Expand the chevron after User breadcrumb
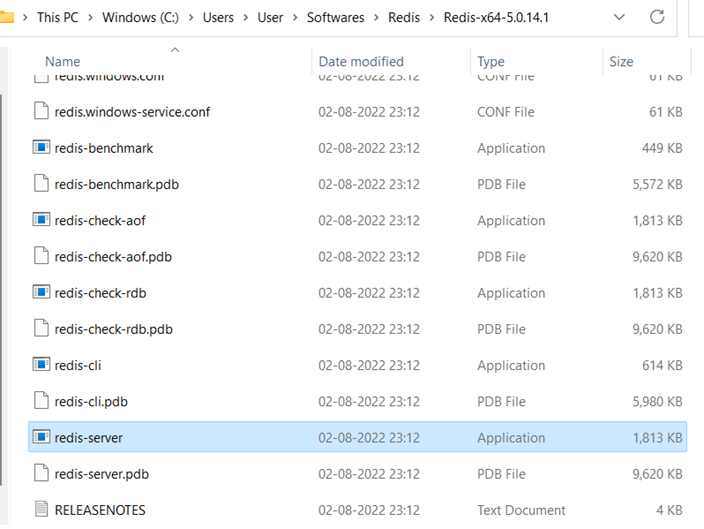The width and height of the screenshot is (704, 529). [x=295, y=18]
